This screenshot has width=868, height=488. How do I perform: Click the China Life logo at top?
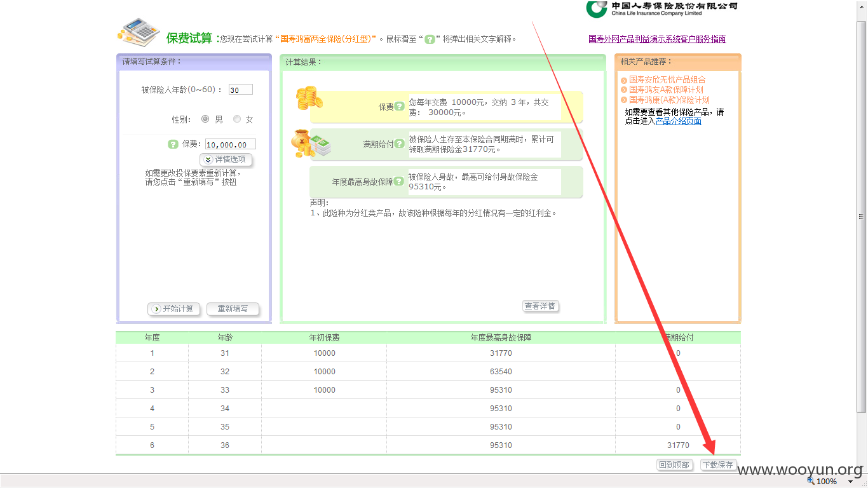click(x=661, y=8)
